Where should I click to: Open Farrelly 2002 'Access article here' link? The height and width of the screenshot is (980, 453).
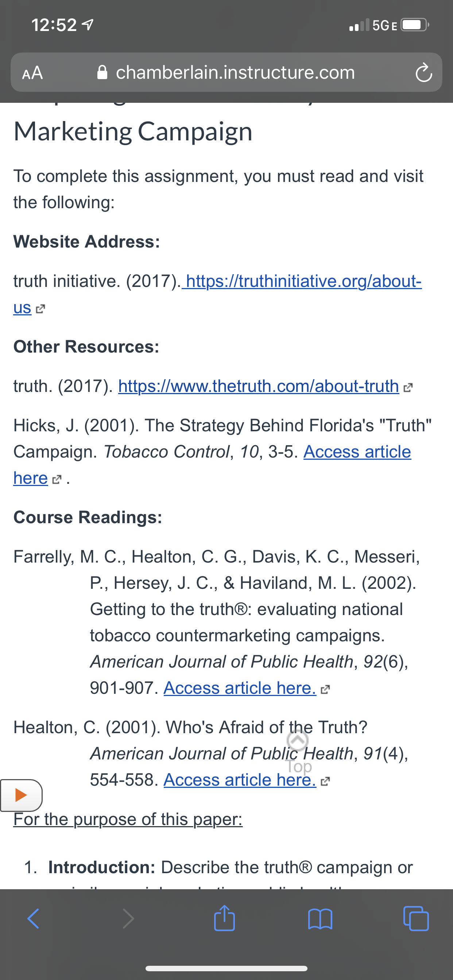click(240, 688)
